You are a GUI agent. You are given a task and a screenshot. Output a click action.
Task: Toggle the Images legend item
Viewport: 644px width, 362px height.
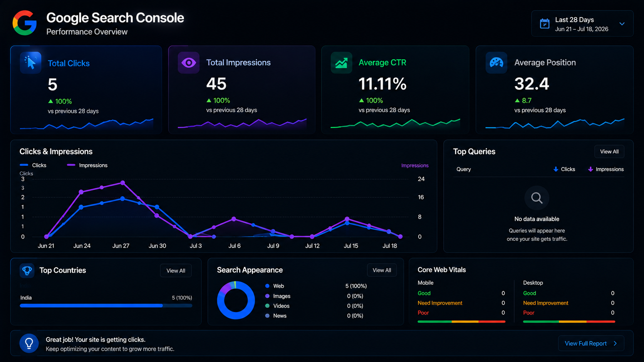[x=278, y=296]
